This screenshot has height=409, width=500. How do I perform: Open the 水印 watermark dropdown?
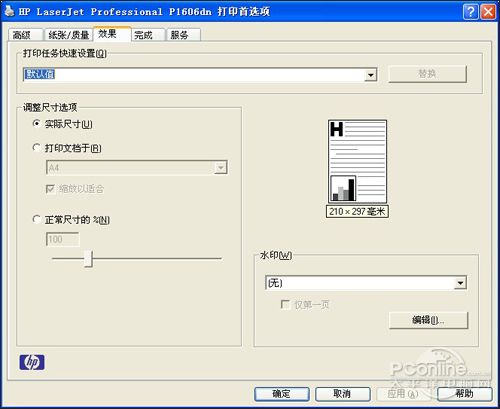tap(460, 283)
